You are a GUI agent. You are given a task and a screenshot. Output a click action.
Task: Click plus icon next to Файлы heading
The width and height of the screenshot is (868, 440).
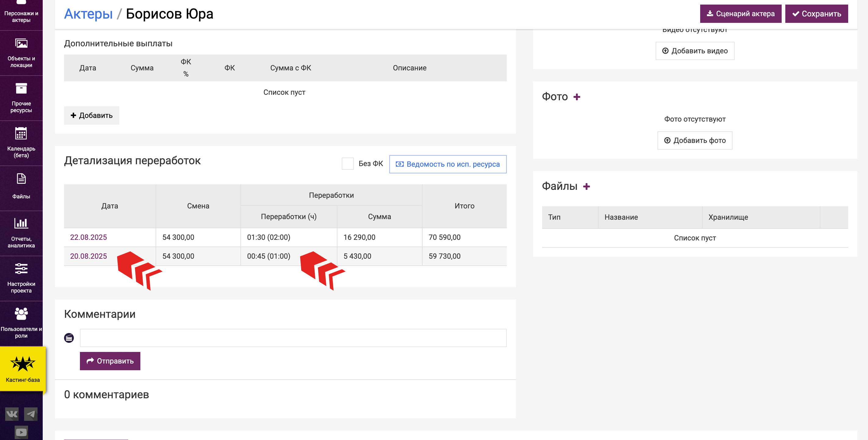click(x=586, y=186)
